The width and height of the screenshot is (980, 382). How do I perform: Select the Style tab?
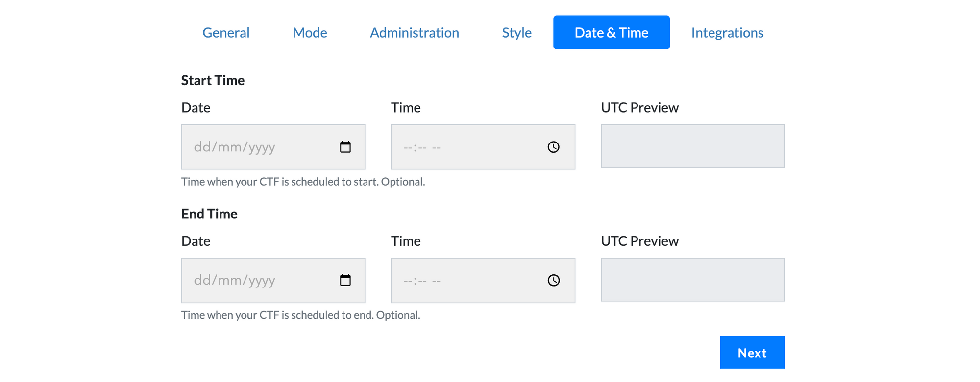(516, 32)
